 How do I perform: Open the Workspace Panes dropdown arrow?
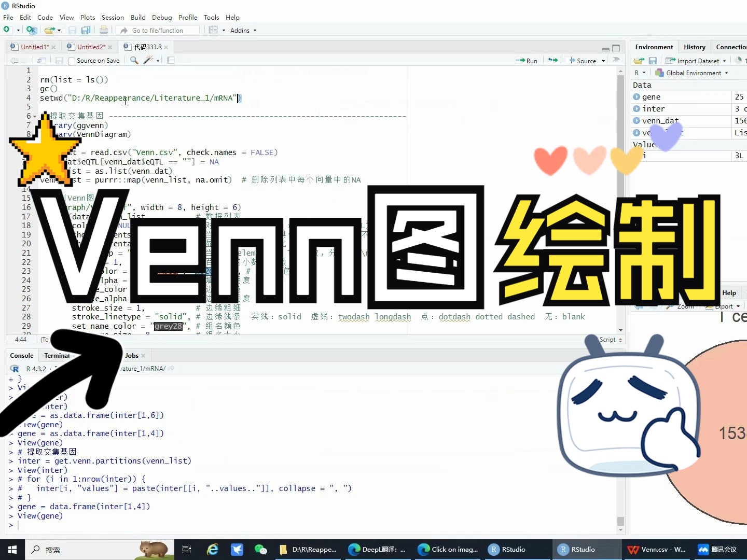[224, 30]
